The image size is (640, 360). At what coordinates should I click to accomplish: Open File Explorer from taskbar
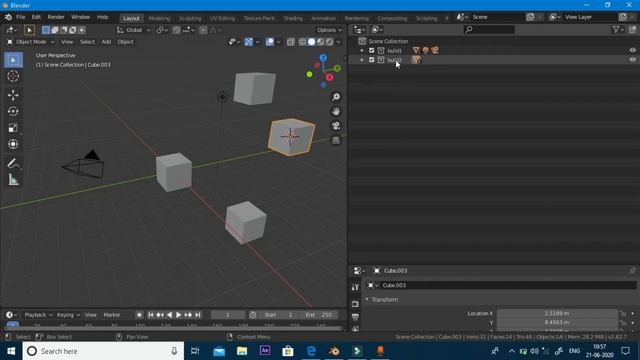tap(242, 351)
